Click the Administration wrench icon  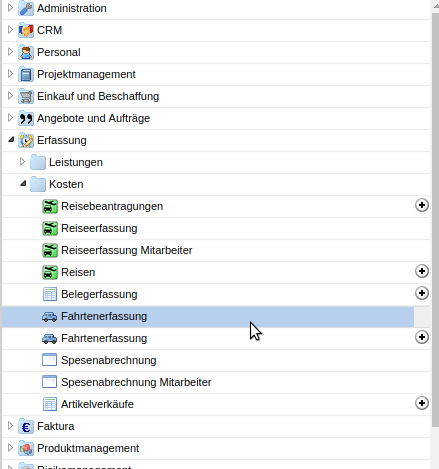point(26,8)
